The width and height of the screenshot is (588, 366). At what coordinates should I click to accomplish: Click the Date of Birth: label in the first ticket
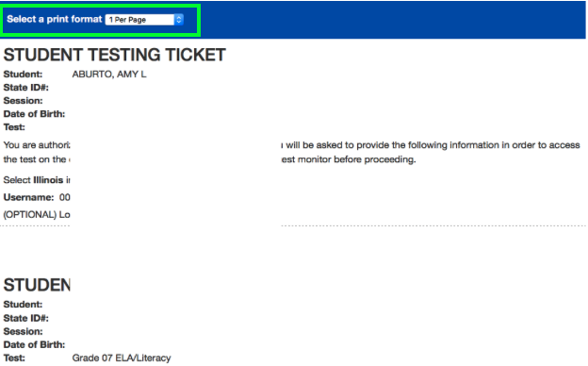34,114
